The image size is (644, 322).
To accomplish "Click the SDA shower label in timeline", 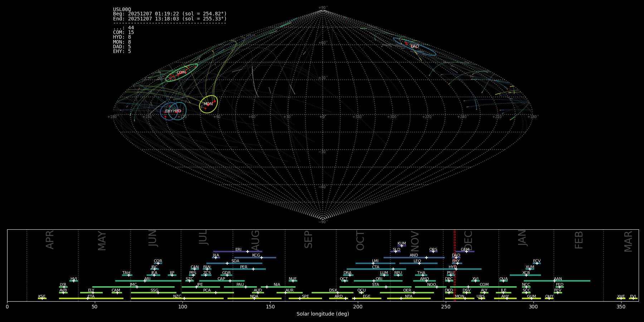I will tap(235, 261).
